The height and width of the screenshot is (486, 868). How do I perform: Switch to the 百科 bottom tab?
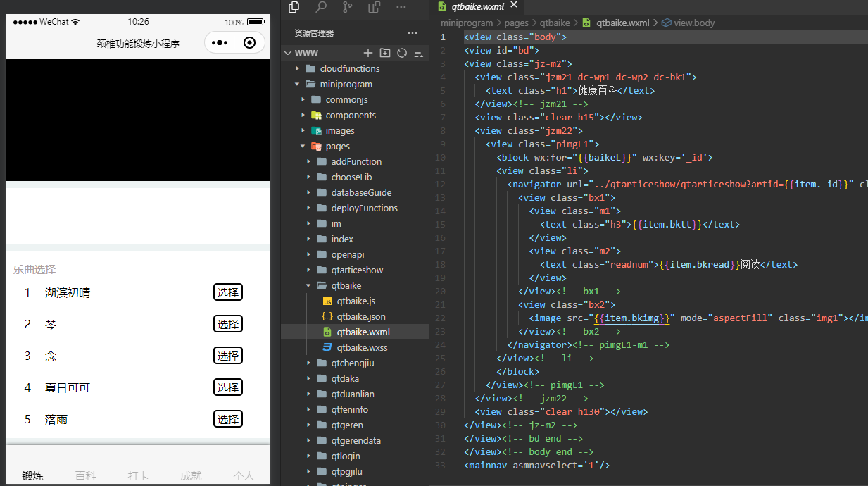[86, 475]
